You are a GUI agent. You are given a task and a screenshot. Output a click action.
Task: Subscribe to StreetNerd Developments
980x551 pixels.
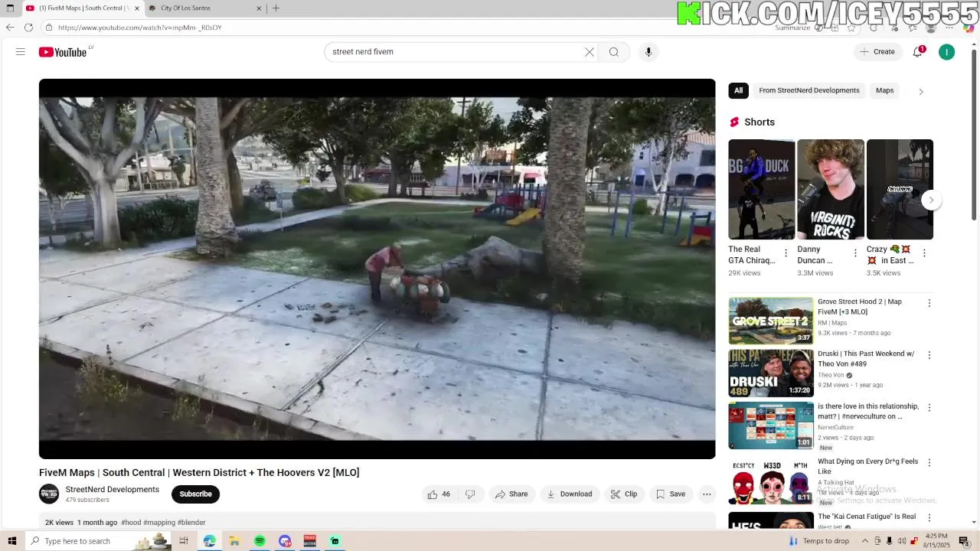[195, 494]
